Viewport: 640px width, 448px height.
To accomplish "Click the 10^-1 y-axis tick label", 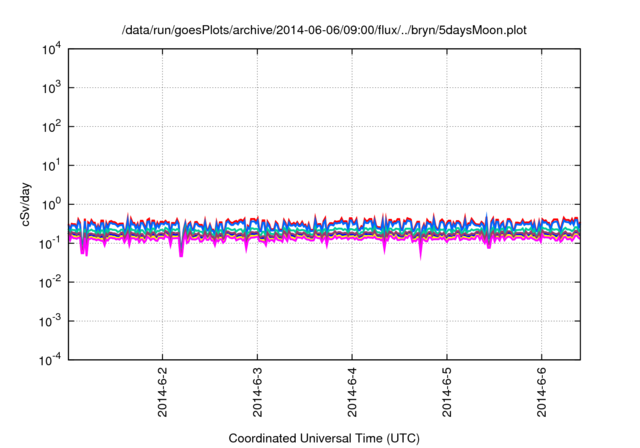I will (x=50, y=244).
